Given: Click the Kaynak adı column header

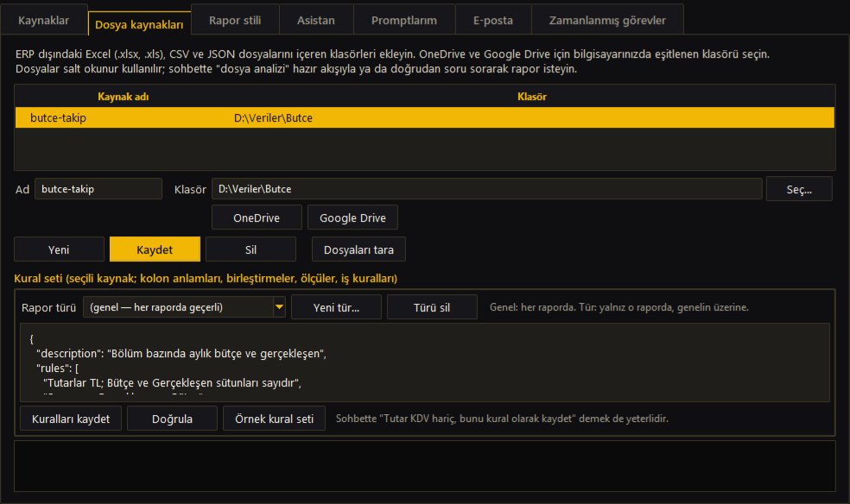Looking at the screenshot, I should (x=123, y=97).
